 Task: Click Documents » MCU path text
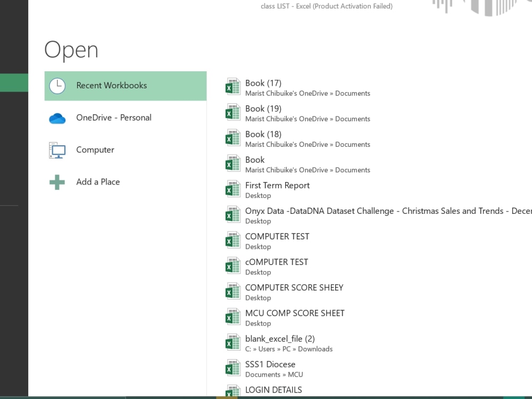tap(274, 375)
